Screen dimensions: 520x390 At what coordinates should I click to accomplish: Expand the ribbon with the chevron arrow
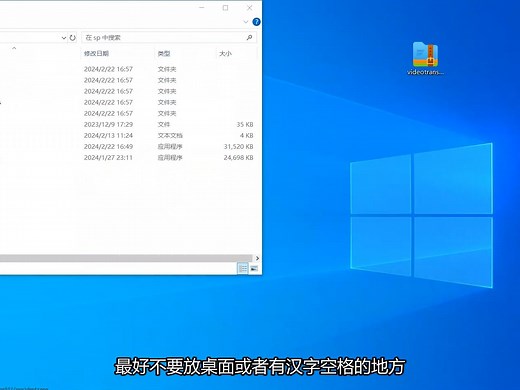[x=246, y=22]
